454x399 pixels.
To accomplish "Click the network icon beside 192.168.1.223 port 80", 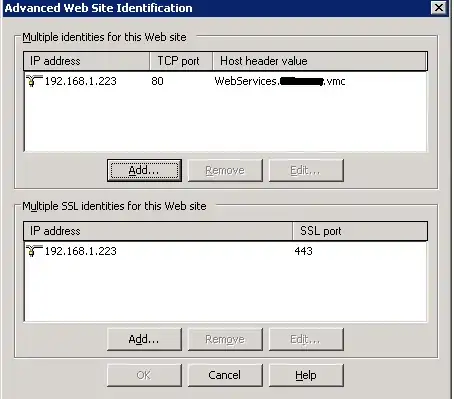I will click(x=34, y=81).
